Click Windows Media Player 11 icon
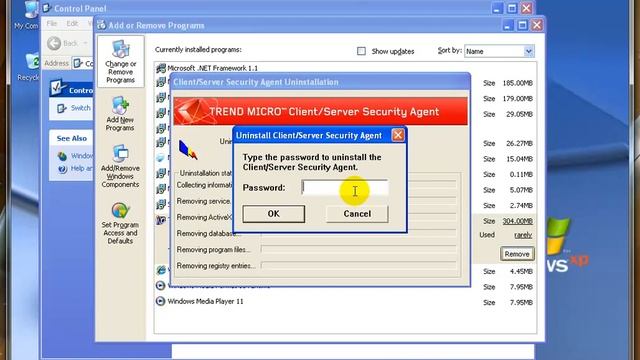640x360 pixels. 160,301
